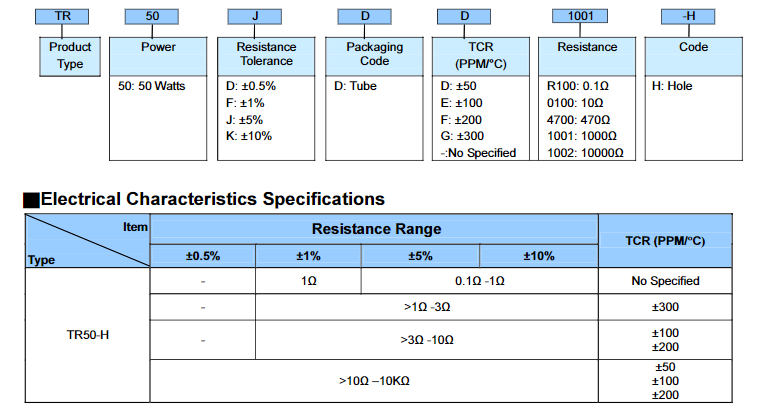Select the J tolerance code box

(265, 17)
